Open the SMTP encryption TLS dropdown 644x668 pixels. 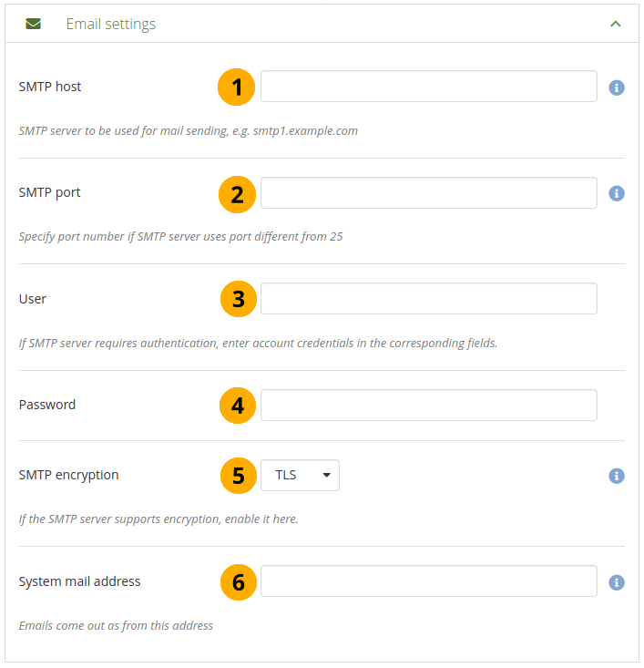tap(301, 476)
